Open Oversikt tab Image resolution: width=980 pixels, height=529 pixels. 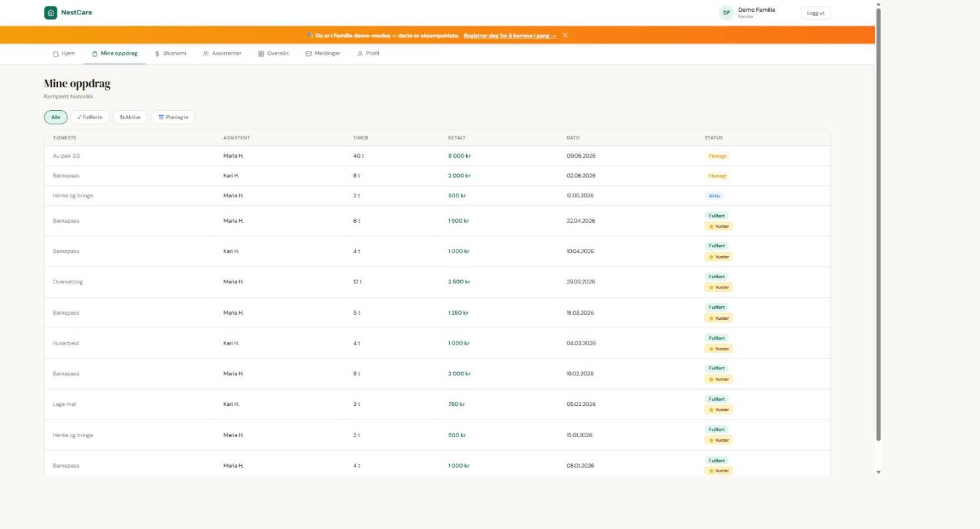[x=274, y=53]
